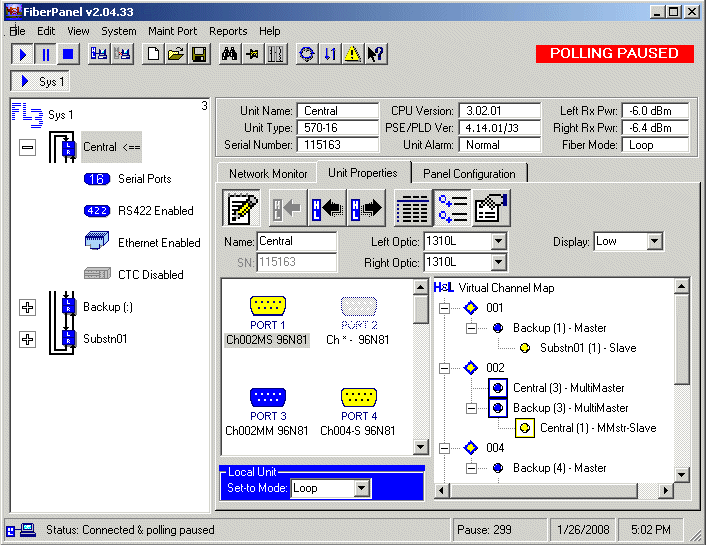The width and height of the screenshot is (706, 545).
Task: Click the binoculars find icon
Action: point(229,54)
